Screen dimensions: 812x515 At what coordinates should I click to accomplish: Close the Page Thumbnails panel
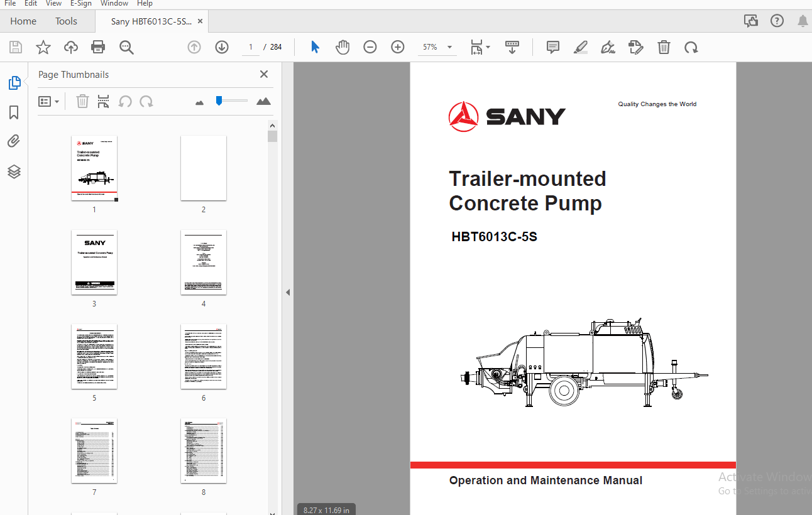(x=264, y=74)
